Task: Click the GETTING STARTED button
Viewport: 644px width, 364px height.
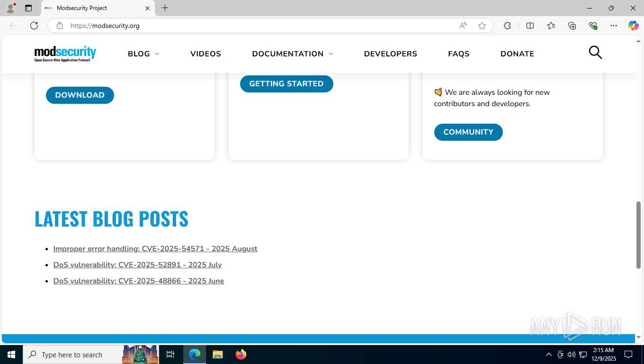Action: point(286,84)
